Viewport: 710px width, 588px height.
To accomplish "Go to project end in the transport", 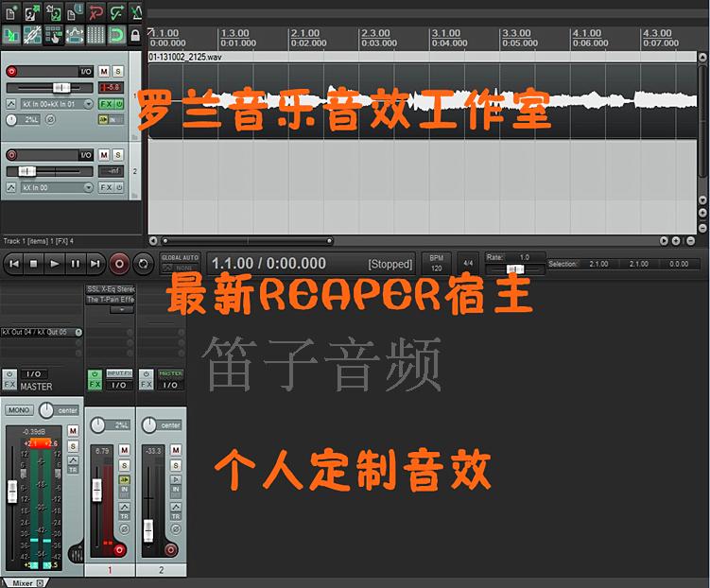I will (x=95, y=264).
